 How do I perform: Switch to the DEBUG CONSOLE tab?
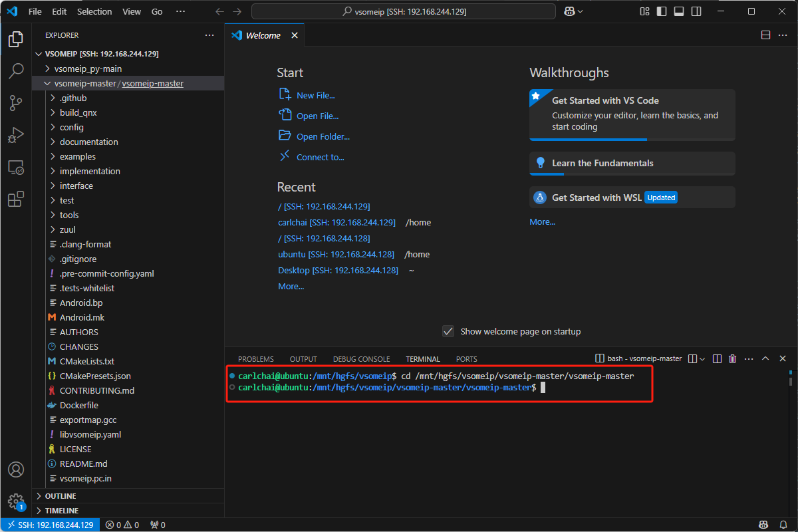(361, 358)
